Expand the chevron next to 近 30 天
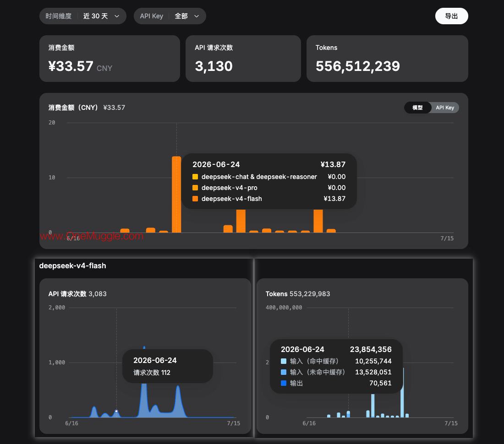 coord(117,16)
